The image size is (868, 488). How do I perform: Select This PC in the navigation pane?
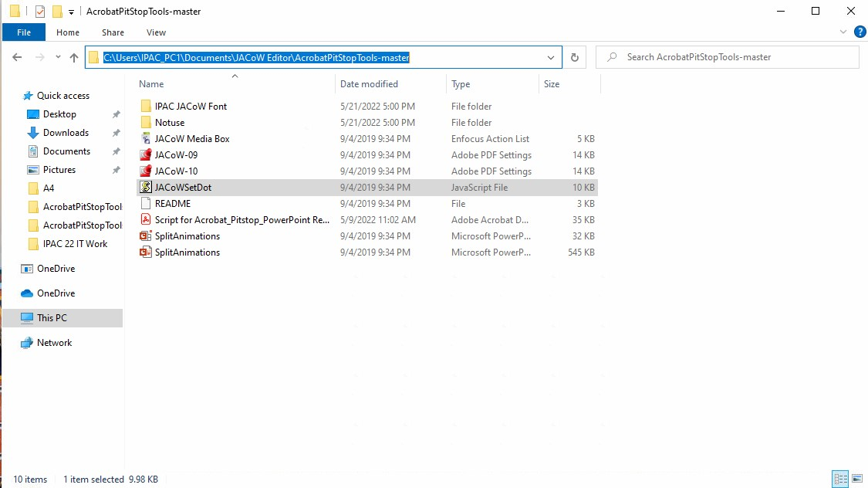tap(52, 318)
